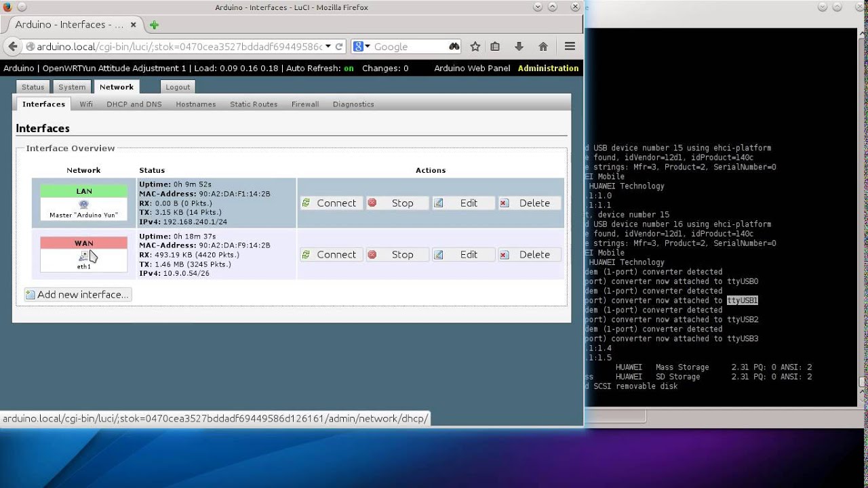The image size is (868, 488).
Task: Click the Interfaces page heading
Action: [43, 128]
